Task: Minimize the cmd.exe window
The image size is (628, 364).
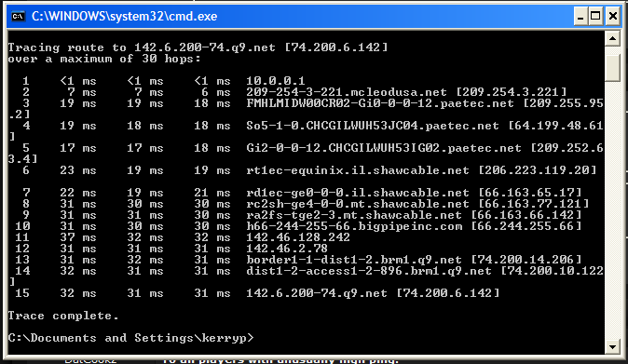Action: [x=580, y=17]
